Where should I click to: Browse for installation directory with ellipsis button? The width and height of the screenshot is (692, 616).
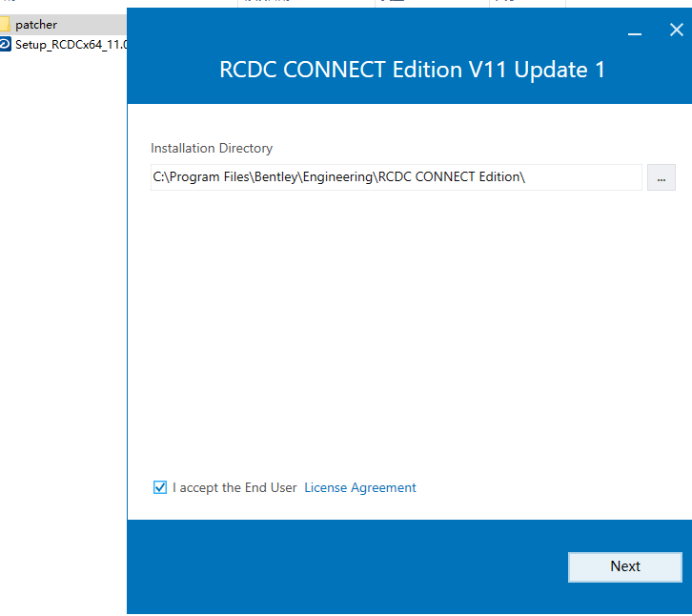click(x=661, y=177)
